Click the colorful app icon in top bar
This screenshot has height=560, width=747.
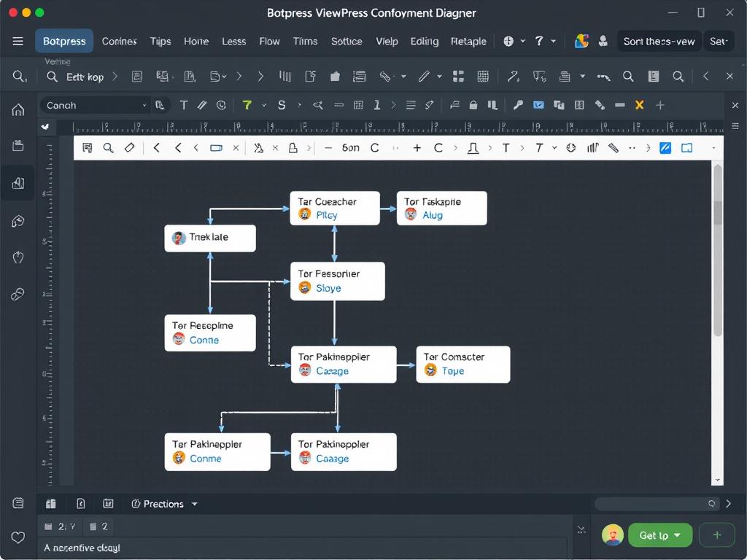(581, 42)
